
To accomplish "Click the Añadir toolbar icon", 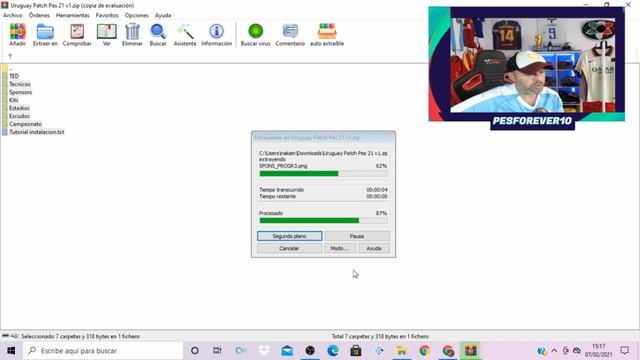I will pos(18,34).
